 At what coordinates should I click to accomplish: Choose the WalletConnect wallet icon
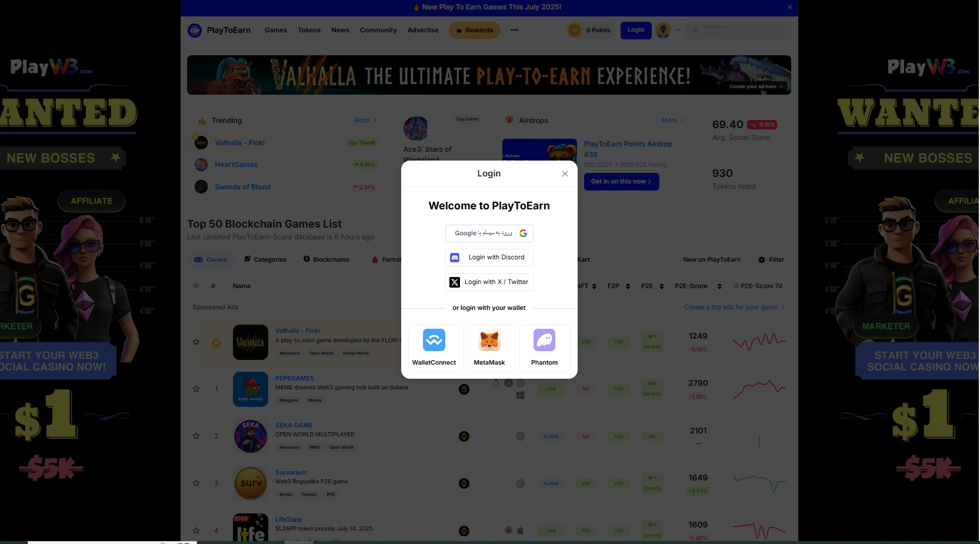tap(434, 340)
